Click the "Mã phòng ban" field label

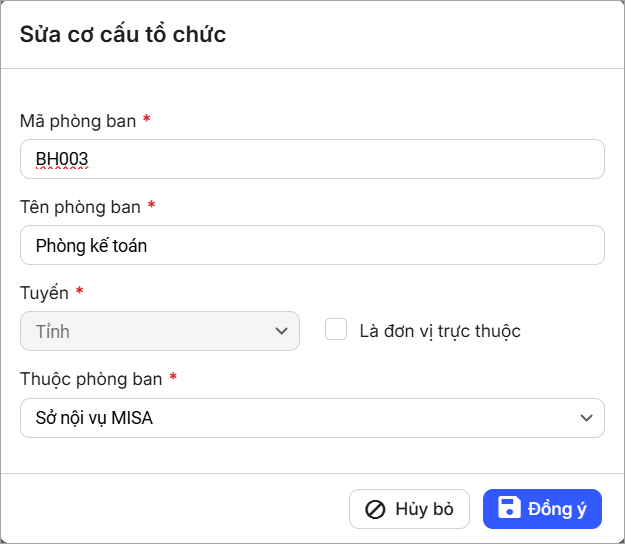click(x=78, y=120)
